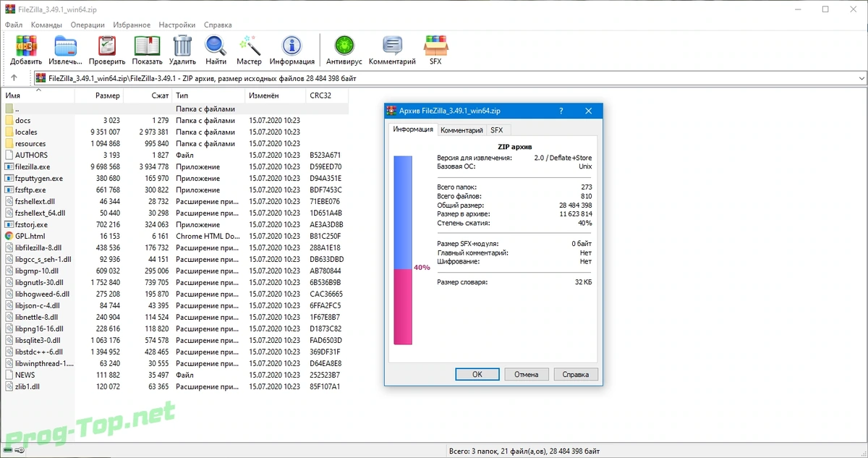This screenshot has width=868, height=458.
Task: Click the Добавить (Add) toolbar icon
Action: (x=26, y=46)
